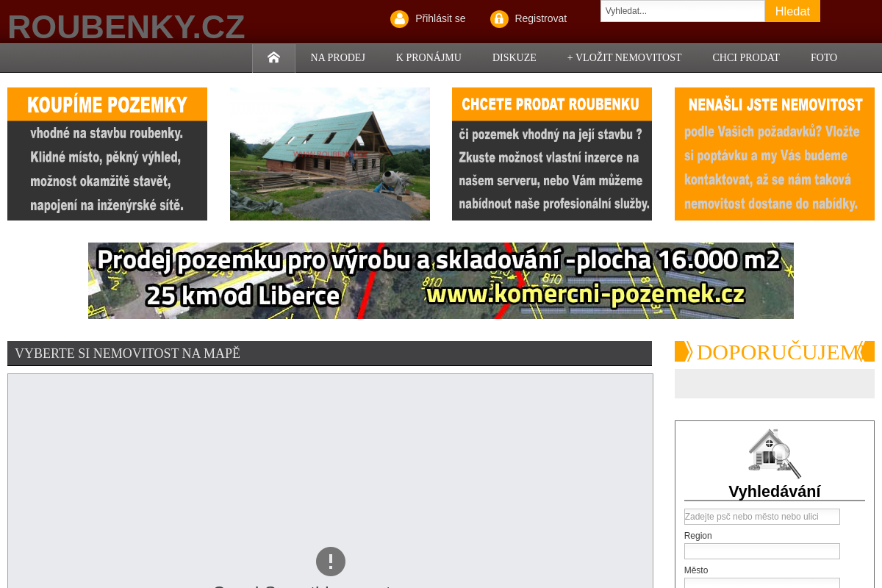Focus the PSČ, město or ulice field
Screen dimensions: 882x588
(762, 517)
